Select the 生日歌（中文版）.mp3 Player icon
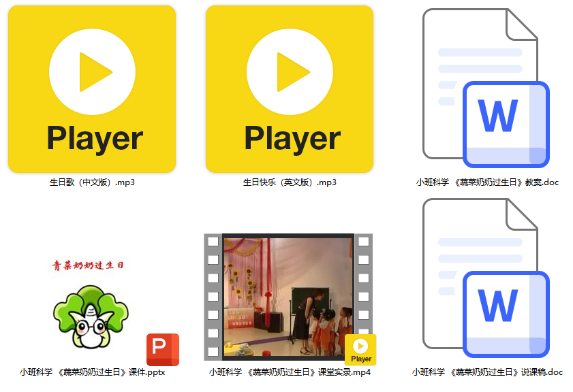This screenshot has height=392, width=573. click(x=92, y=89)
